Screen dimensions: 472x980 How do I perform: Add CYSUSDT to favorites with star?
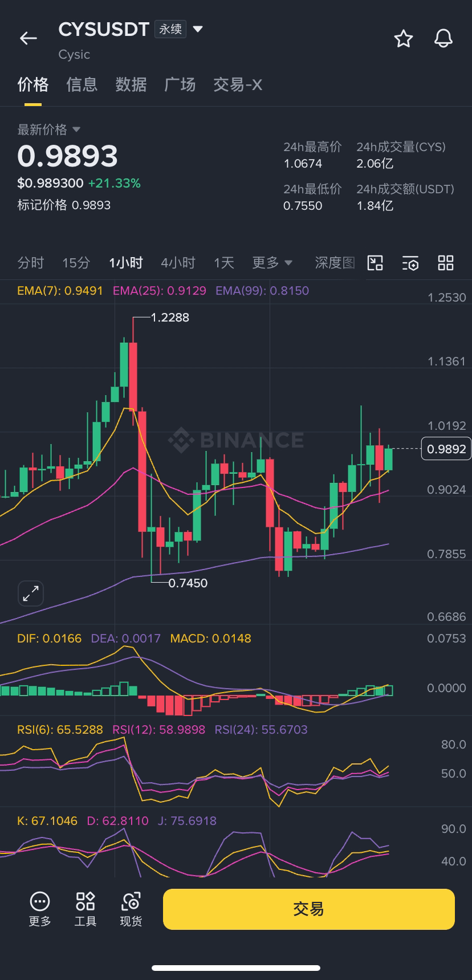pos(404,38)
